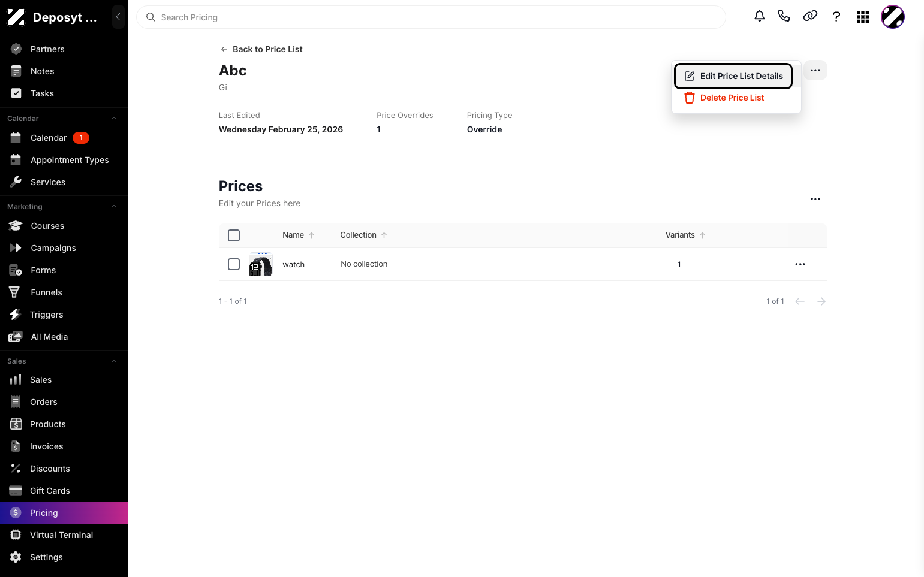Sort by Name column arrow
924x577 pixels.
pos(312,235)
